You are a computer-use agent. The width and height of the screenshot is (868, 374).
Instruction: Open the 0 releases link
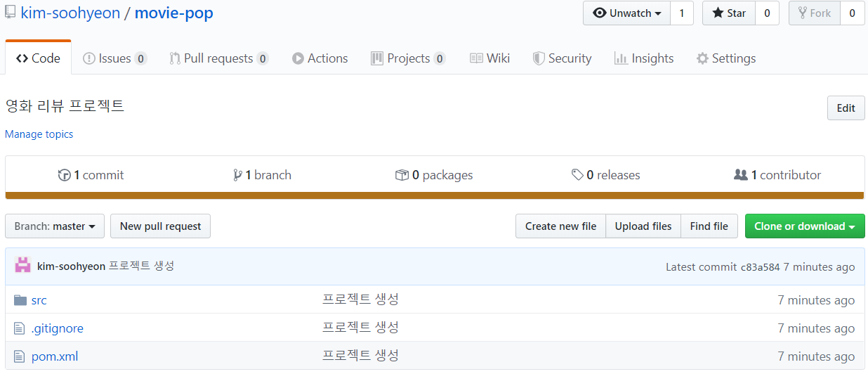pos(606,175)
